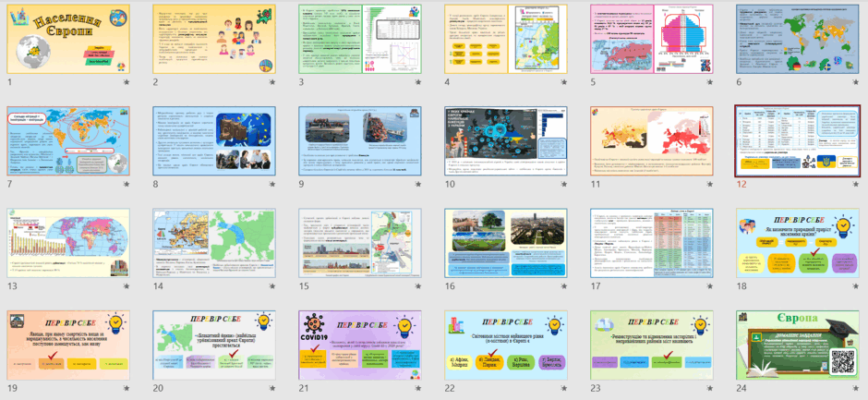Click the slide number label '16'

[450, 285]
